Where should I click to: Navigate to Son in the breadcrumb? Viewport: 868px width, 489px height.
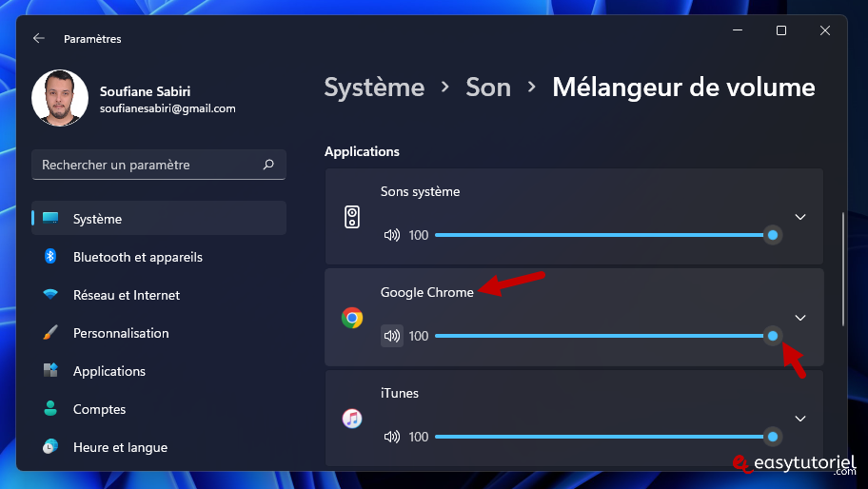pyautogui.click(x=487, y=88)
